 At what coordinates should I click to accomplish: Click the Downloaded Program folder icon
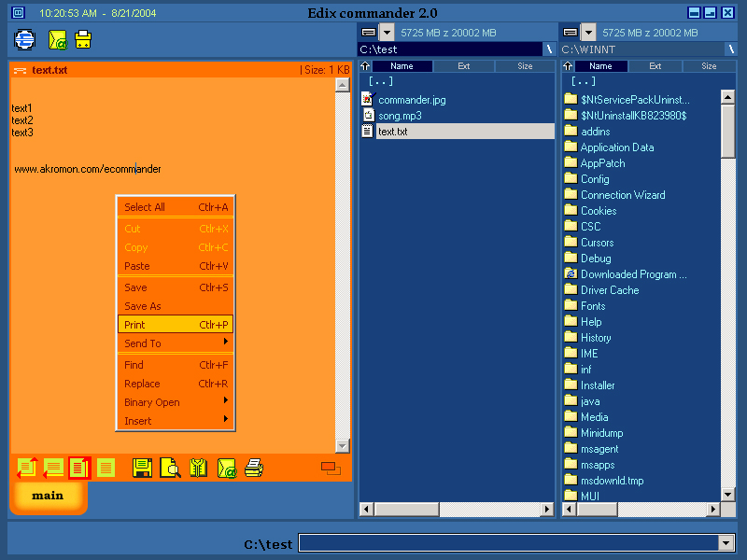click(x=571, y=273)
